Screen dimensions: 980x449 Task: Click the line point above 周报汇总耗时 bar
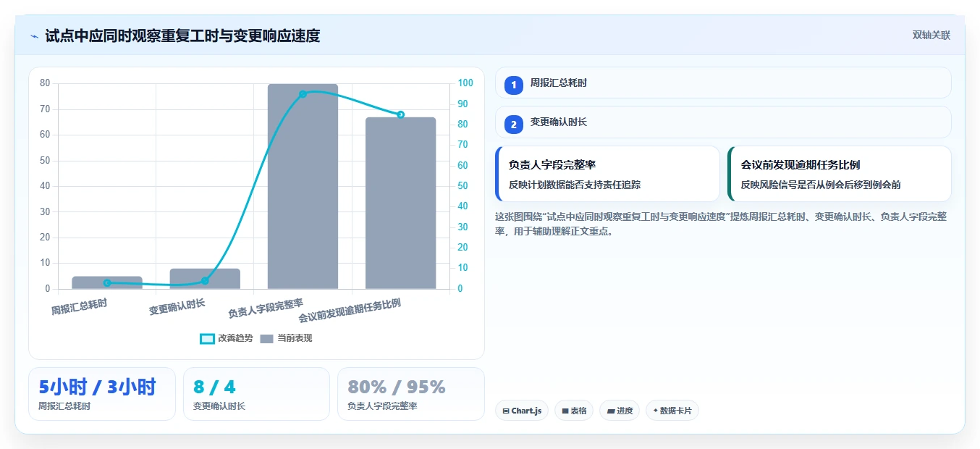click(107, 283)
